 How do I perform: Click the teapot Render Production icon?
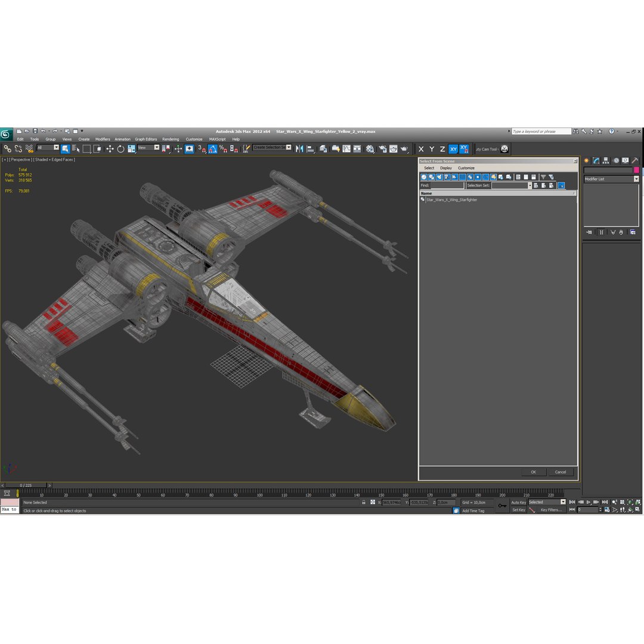coord(404,148)
